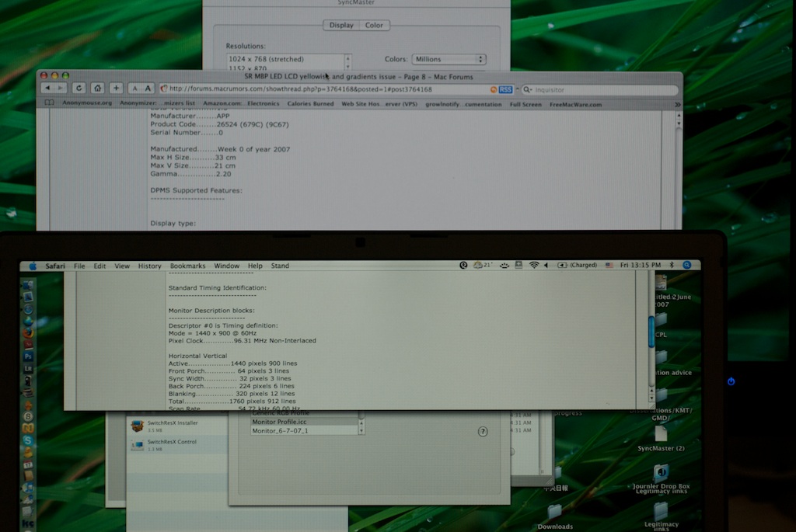This screenshot has width=796, height=532.
Task: Open the File menu
Action: [x=79, y=266]
